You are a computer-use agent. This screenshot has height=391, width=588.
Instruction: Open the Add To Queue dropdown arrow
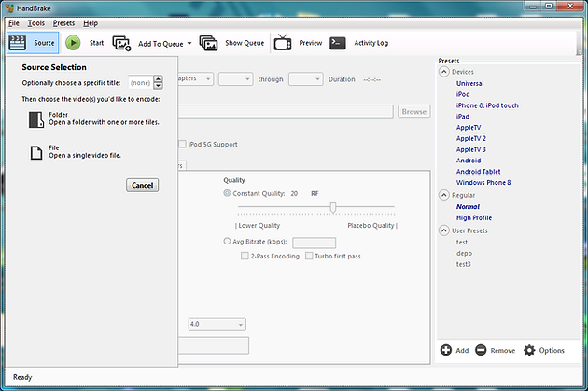tap(189, 43)
